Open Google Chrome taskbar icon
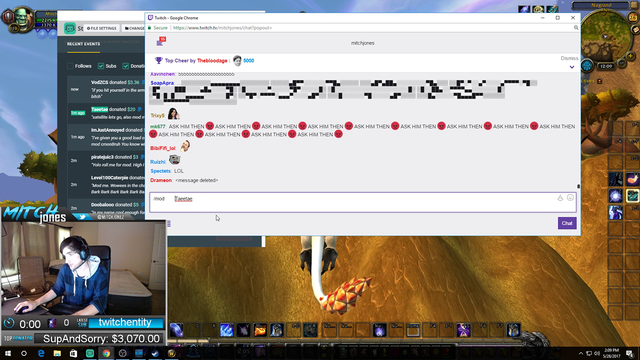The width and height of the screenshot is (640, 360). (106, 353)
